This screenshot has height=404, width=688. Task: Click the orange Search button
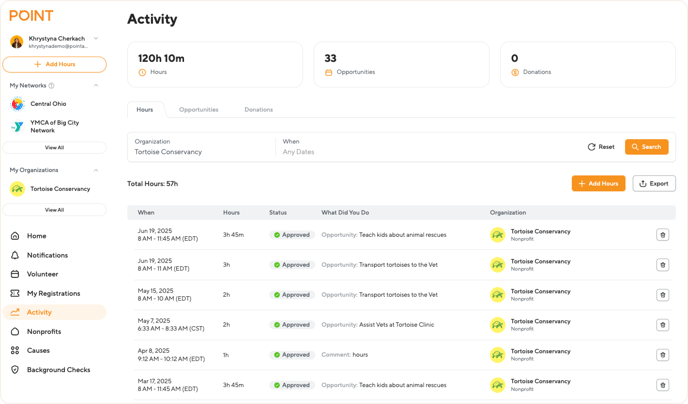(647, 147)
